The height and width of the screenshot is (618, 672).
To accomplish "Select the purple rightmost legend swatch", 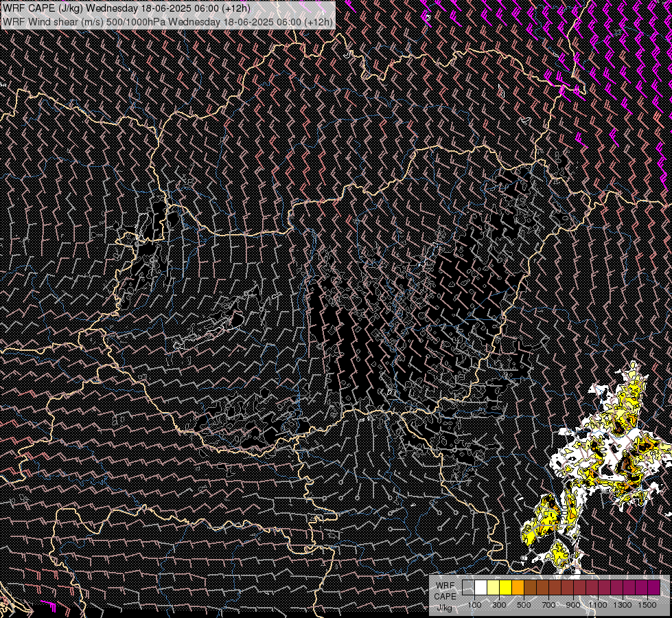I will pos(654,587).
